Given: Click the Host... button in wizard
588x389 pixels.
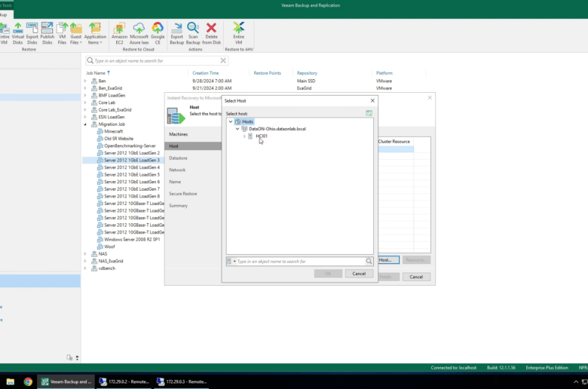Looking at the screenshot, I should tap(388, 259).
